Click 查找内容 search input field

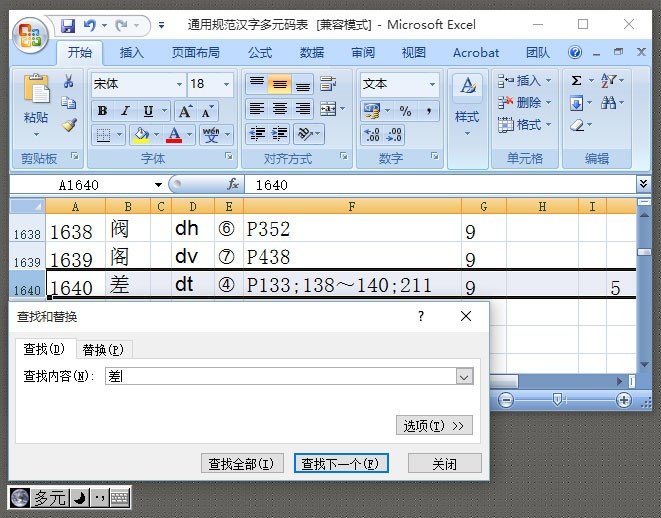(281, 376)
